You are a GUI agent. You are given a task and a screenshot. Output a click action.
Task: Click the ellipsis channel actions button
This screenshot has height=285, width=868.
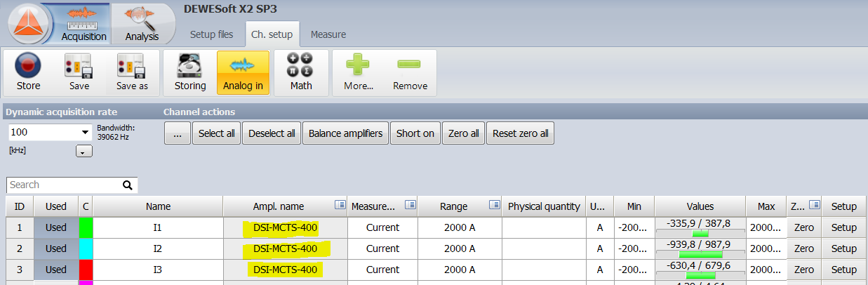click(177, 133)
